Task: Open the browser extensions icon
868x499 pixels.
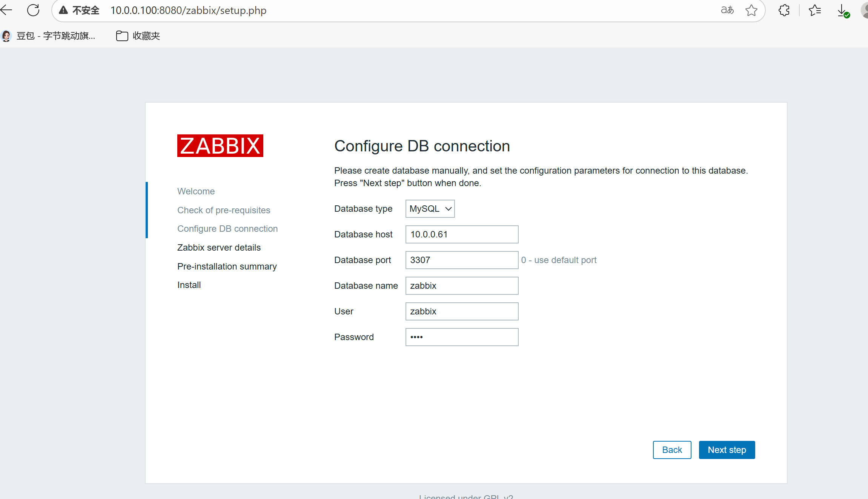Action: pos(784,10)
